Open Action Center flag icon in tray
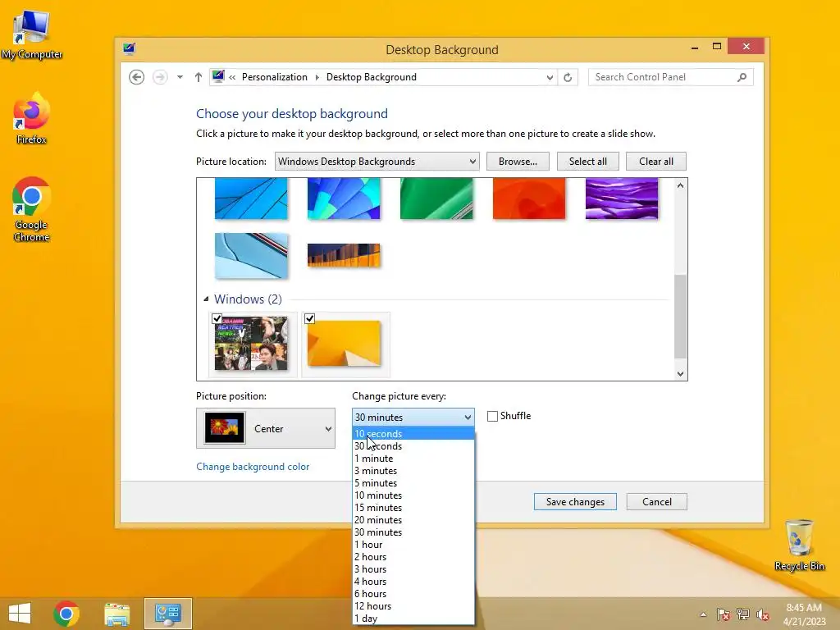 pos(723,614)
